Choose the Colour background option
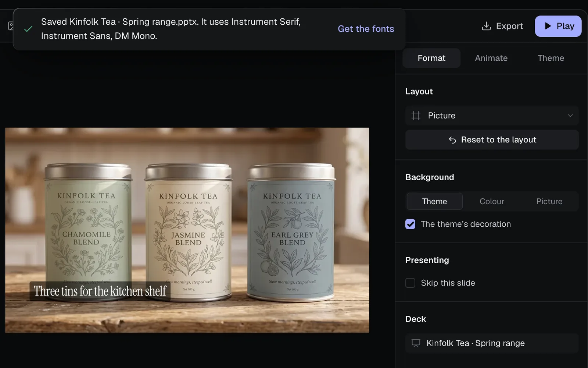The width and height of the screenshot is (588, 368). click(492, 201)
